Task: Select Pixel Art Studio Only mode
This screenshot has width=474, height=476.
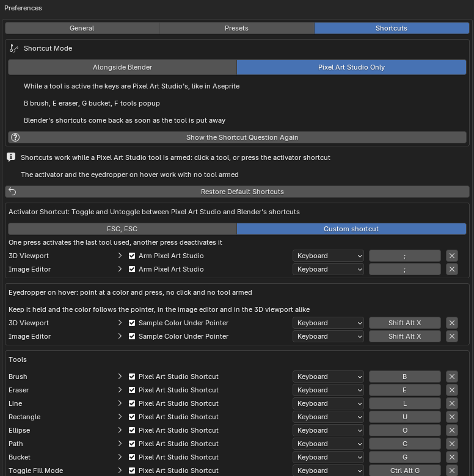Action: (352, 67)
